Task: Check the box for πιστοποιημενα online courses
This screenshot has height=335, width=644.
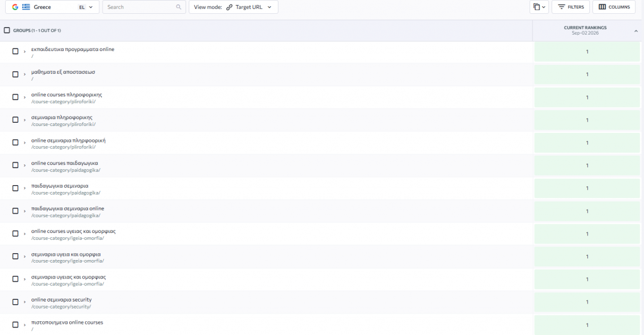Action: [x=15, y=325]
